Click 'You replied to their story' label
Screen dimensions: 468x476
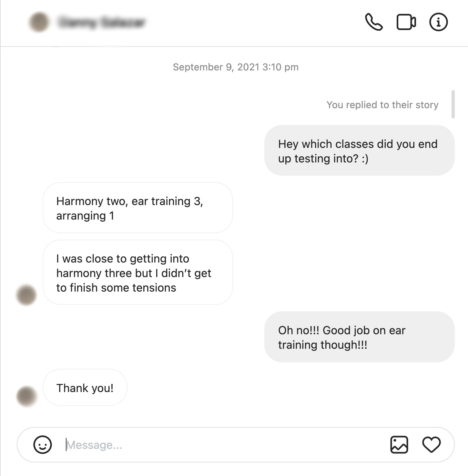[x=382, y=105]
